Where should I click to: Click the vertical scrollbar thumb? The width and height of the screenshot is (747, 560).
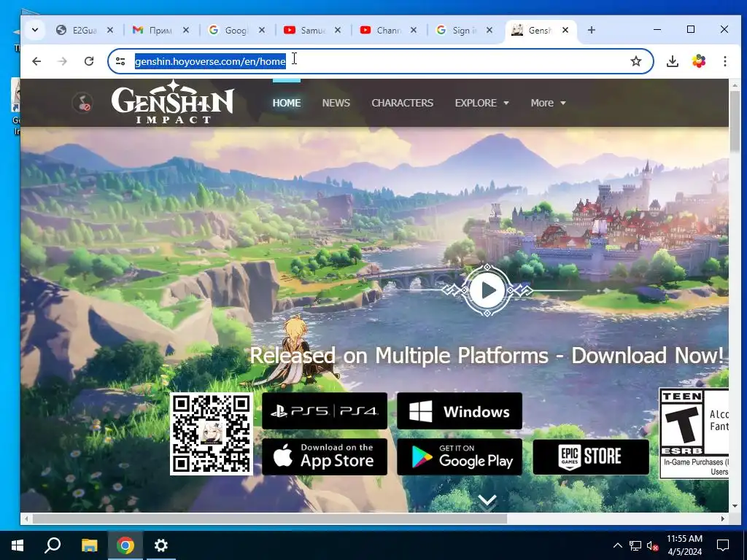(735, 122)
